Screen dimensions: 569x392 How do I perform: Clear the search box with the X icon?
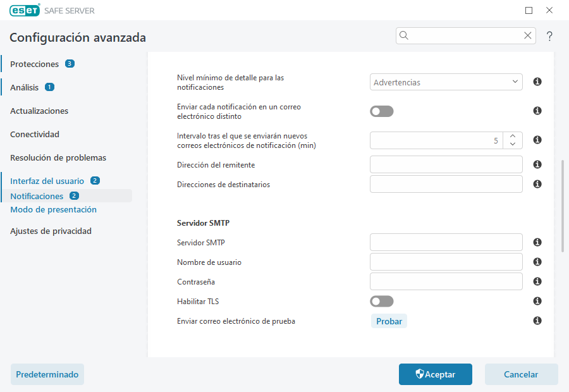(x=528, y=35)
